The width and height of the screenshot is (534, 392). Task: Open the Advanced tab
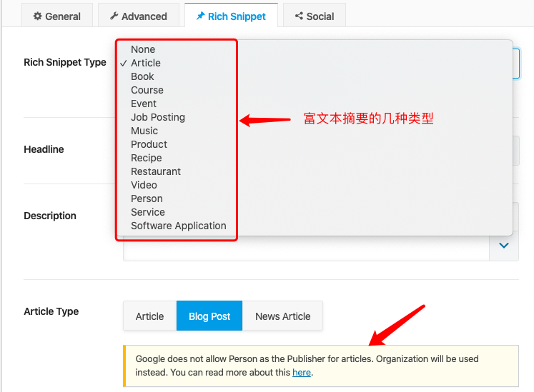tap(138, 15)
